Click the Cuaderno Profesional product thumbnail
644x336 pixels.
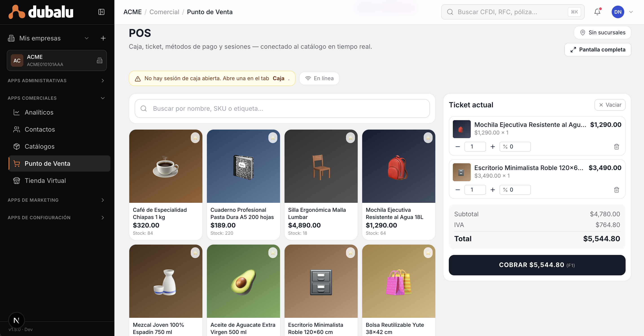click(243, 166)
